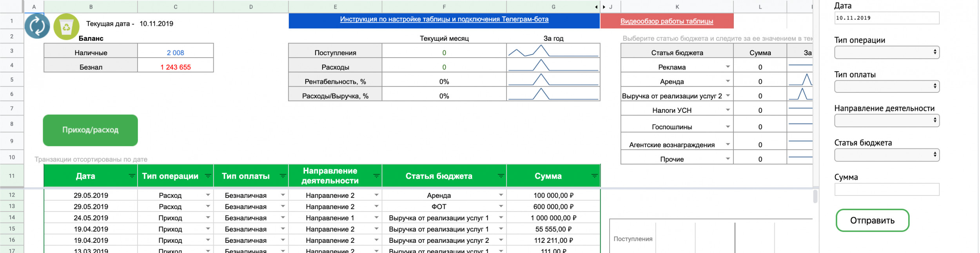Click the green recycle bin icon
Screen dimensions: 980x253
pyautogui.click(x=66, y=27)
